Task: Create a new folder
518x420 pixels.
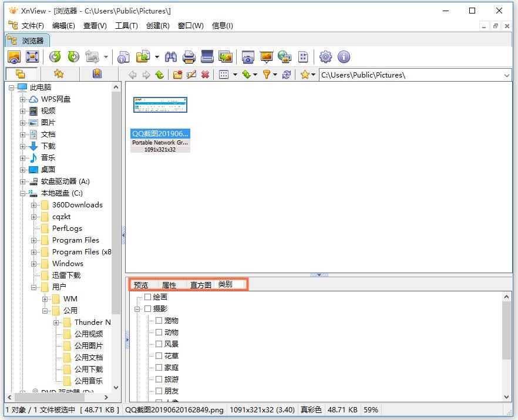Action: click(178, 75)
